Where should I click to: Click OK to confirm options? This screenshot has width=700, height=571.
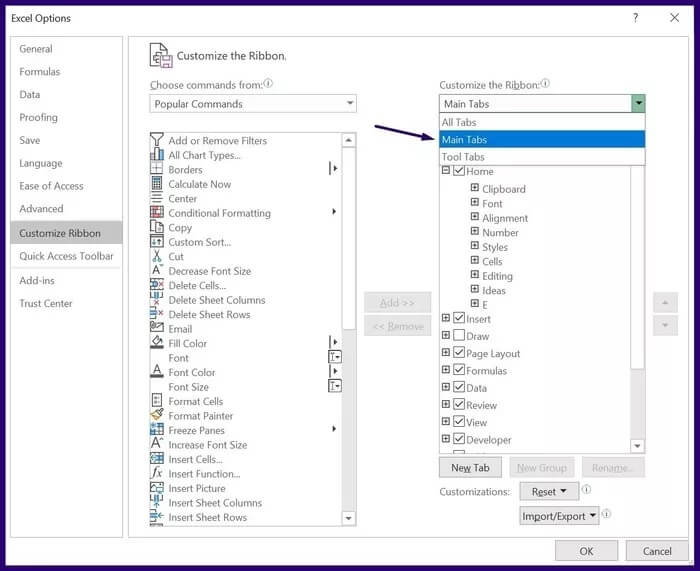point(586,551)
